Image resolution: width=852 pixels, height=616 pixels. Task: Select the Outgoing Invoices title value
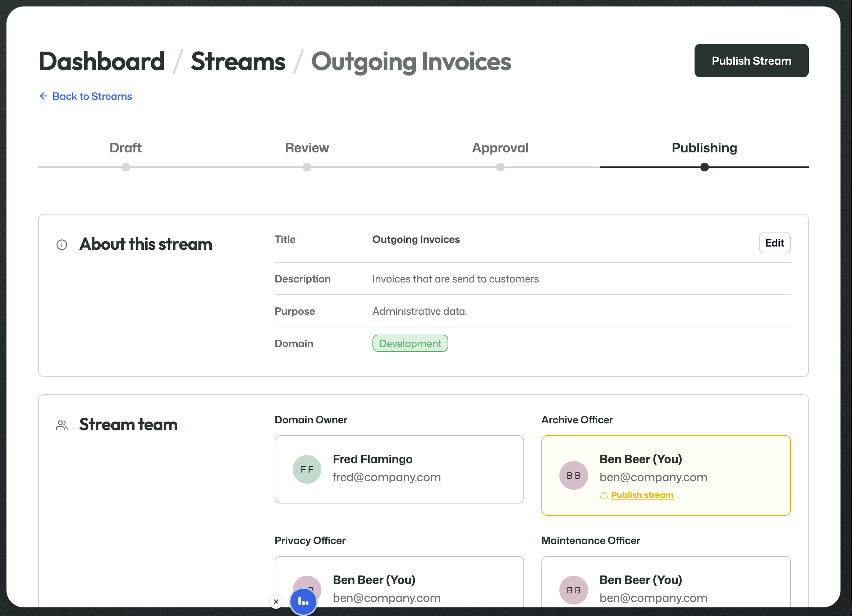click(416, 240)
